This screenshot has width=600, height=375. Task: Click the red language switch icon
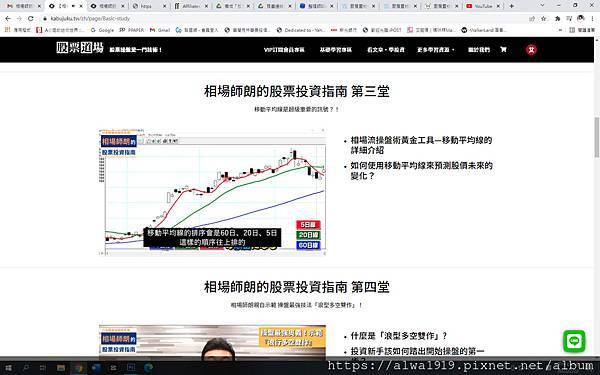tap(531, 50)
